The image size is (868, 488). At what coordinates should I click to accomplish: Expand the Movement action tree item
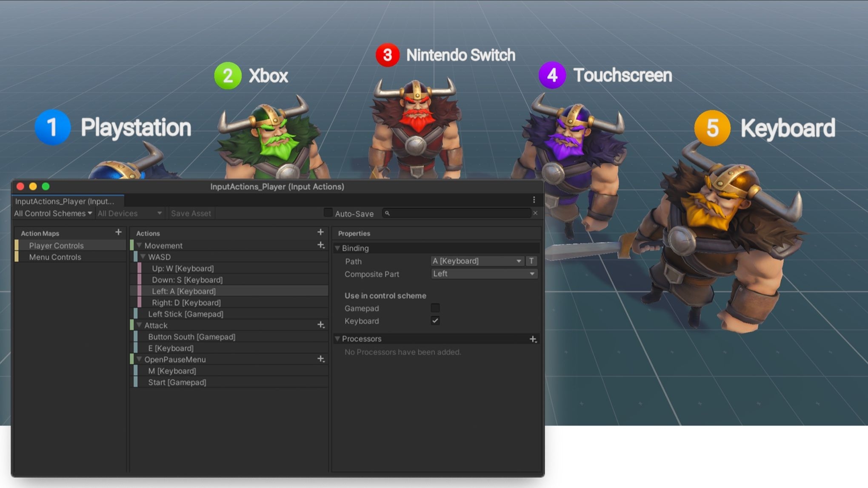[x=138, y=246]
